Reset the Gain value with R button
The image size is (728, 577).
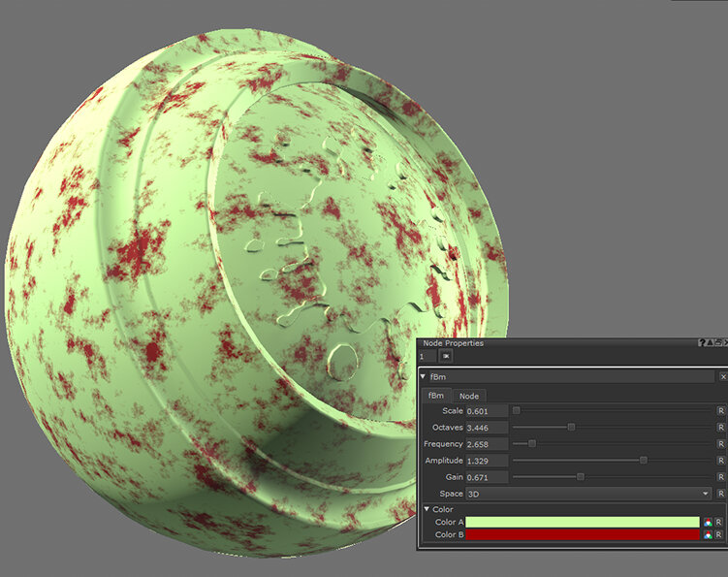[720, 477]
